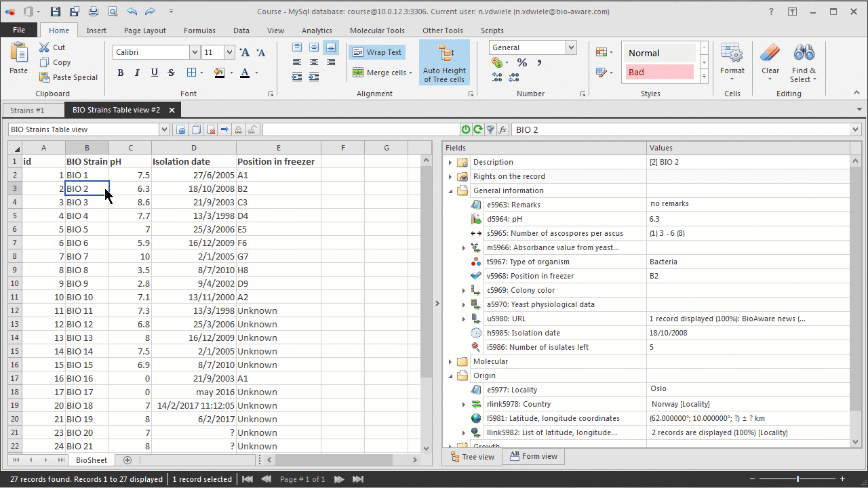Click the Copy button
Screen dimensions: 868x488
coord(55,62)
